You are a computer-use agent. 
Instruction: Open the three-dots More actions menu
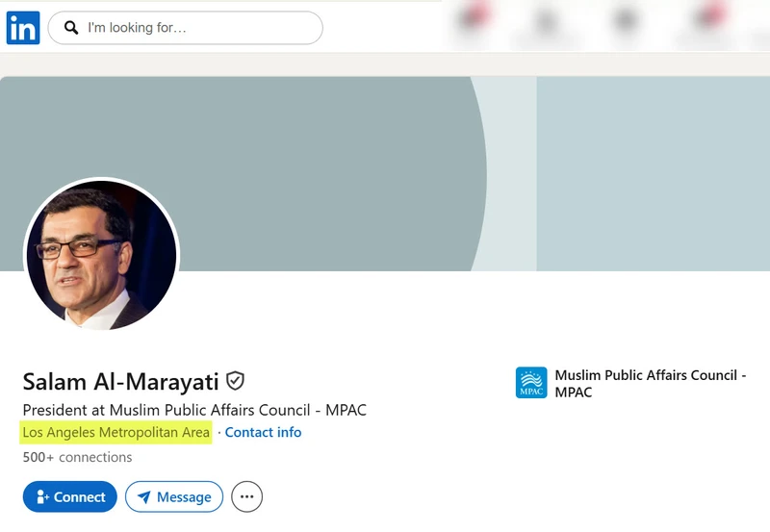point(246,496)
